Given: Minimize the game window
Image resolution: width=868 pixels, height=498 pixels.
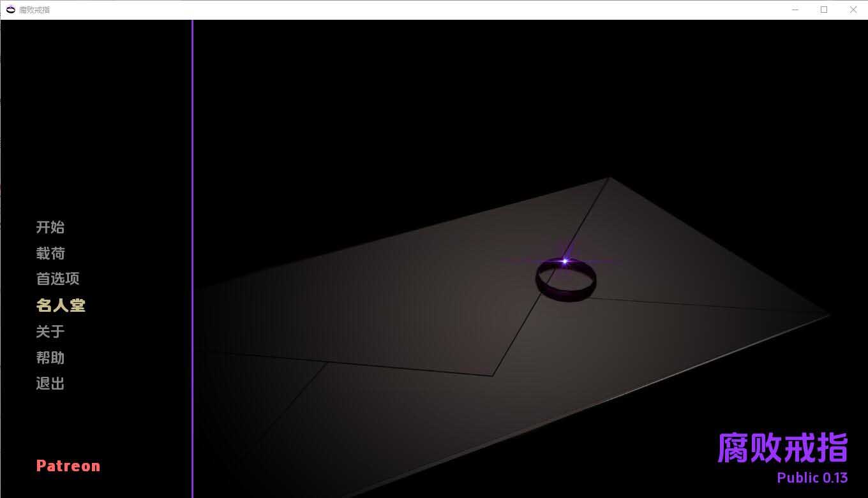Looking at the screenshot, I should [795, 10].
